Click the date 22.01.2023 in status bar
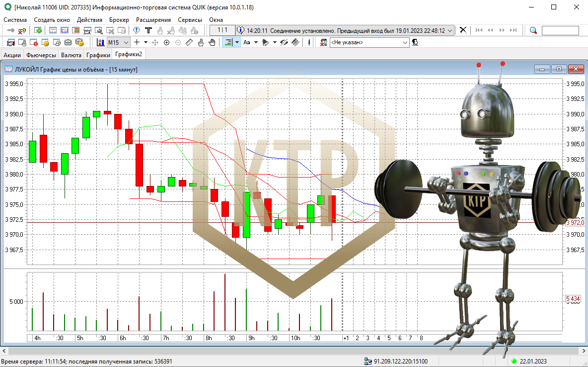Viewport: 588px width, 367px height. coord(533,362)
